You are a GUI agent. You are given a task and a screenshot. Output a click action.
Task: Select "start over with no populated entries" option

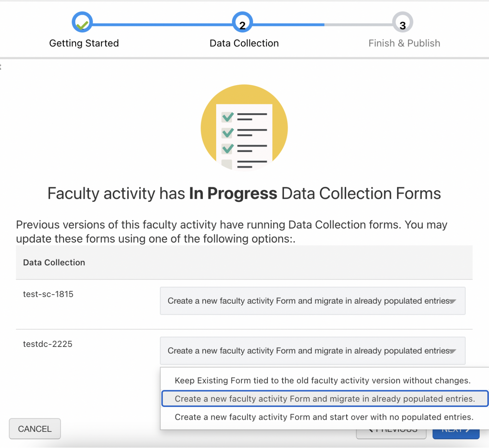coord(324,417)
